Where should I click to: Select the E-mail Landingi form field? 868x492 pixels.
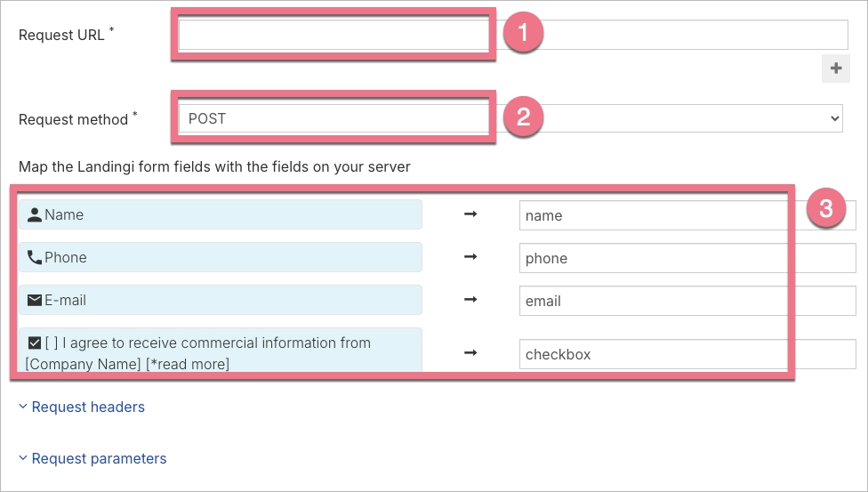(x=220, y=300)
